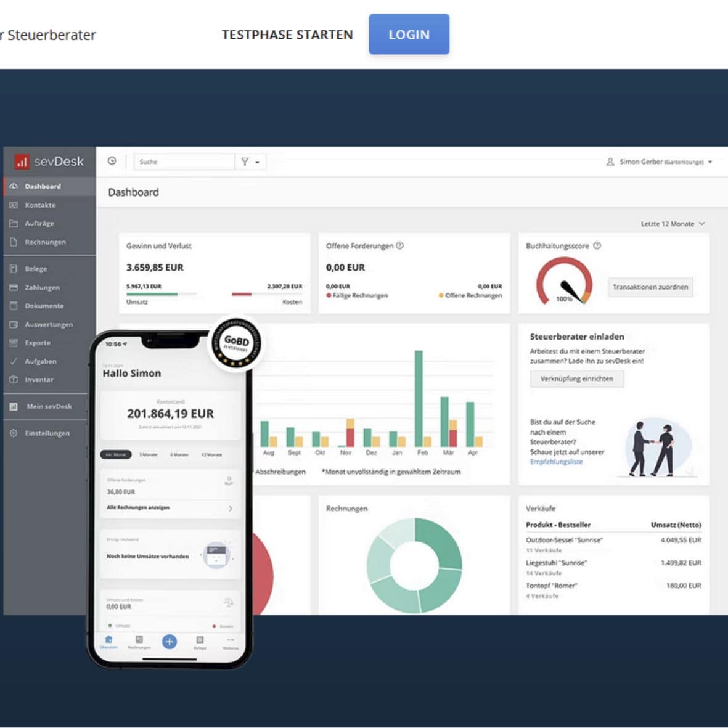Screen dimensions: 728x728
Task: Click the Belege sidebar icon
Action: (x=14, y=269)
